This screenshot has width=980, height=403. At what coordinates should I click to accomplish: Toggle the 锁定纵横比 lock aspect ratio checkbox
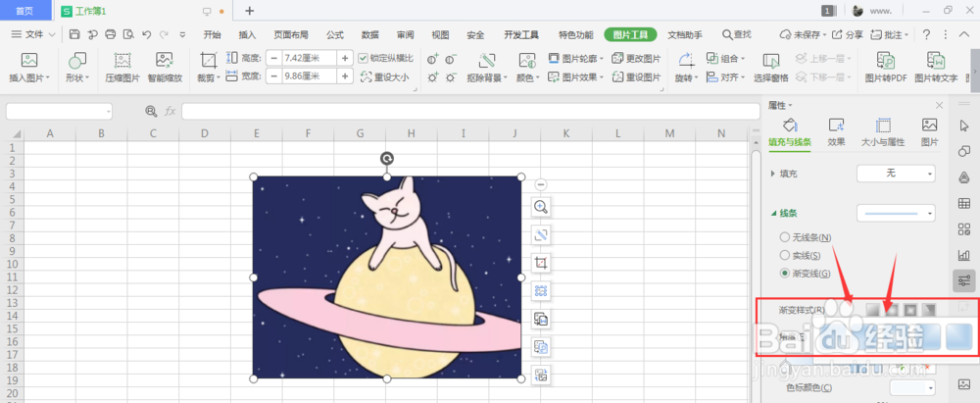click(x=364, y=58)
